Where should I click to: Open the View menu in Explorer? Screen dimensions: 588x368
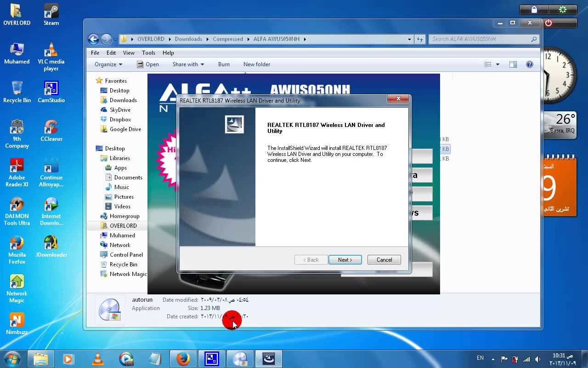point(129,53)
